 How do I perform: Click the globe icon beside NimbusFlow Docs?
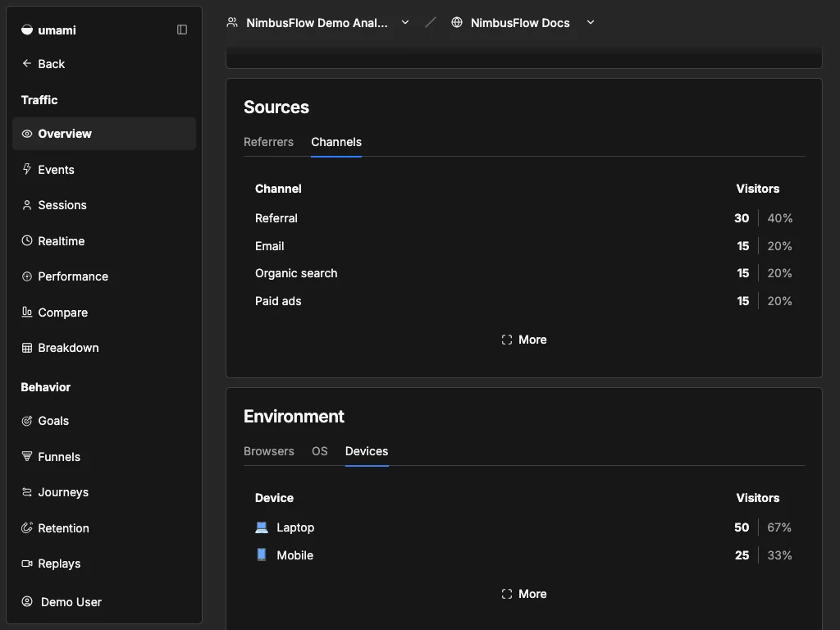point(457,22)
